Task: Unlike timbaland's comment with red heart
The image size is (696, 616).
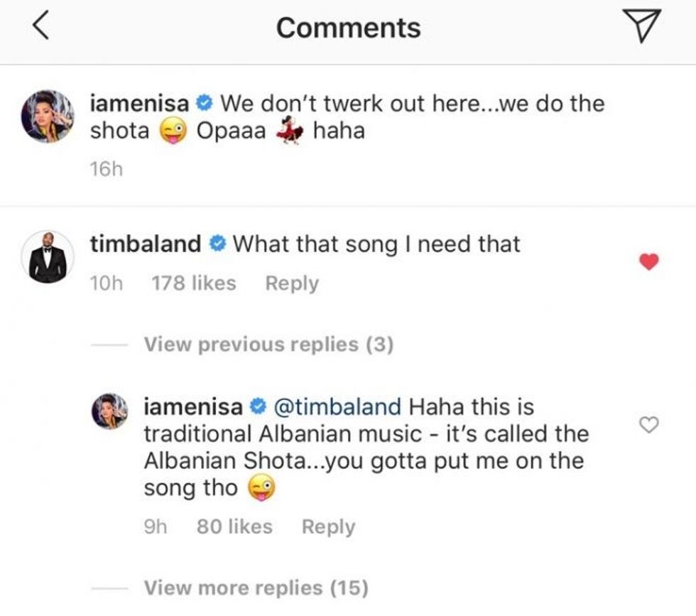Action: click(649, 262)
